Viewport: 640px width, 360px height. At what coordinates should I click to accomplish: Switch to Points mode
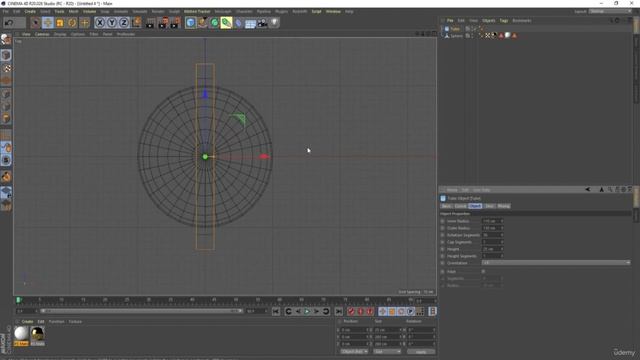6,93
